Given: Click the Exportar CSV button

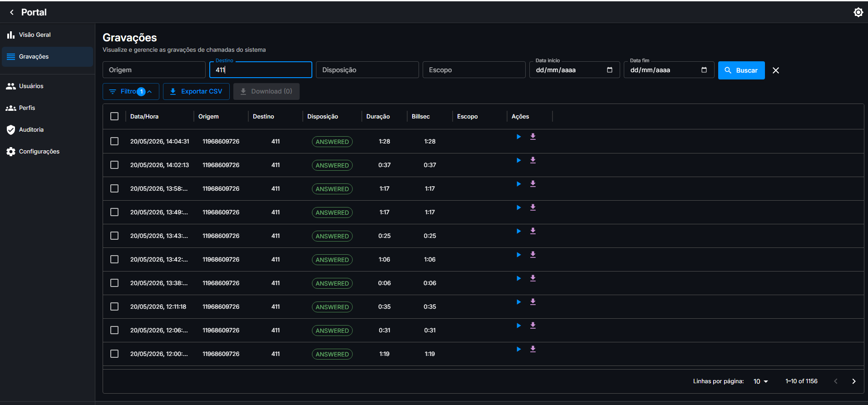Looking at the screenshot, I should [x=196, y=91].
